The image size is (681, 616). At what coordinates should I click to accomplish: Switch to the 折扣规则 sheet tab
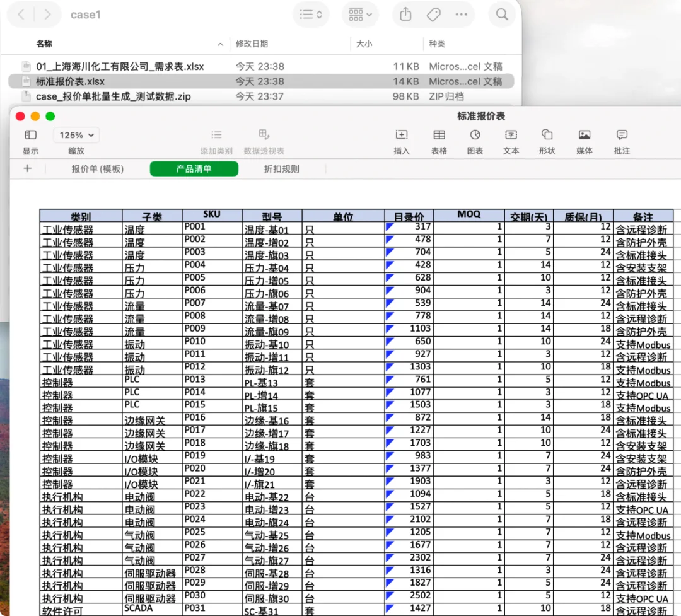click(x=281, y=169)
